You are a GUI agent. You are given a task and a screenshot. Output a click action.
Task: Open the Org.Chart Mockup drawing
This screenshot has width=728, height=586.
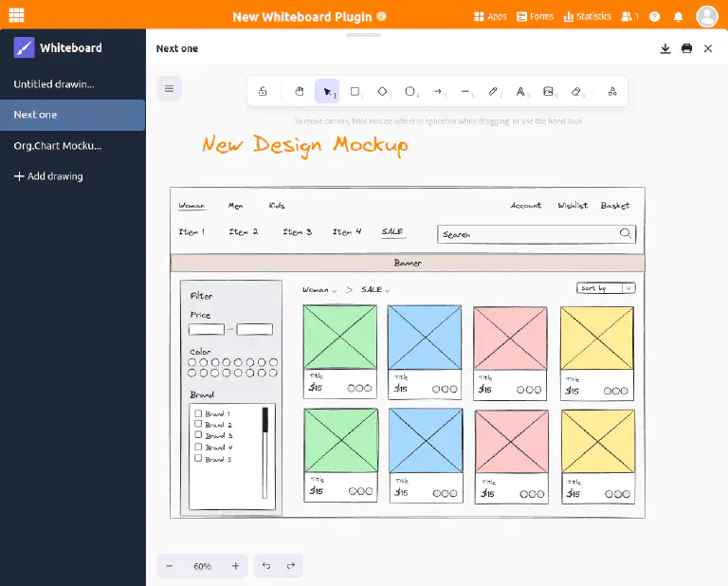point(57,145)
